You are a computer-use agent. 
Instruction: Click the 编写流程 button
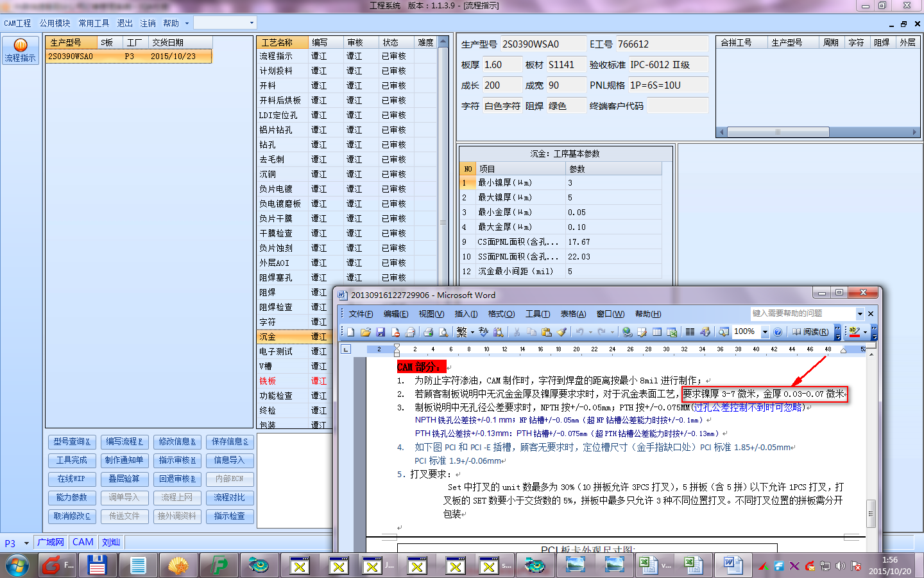pyautogui.click(x=124, y=442)
